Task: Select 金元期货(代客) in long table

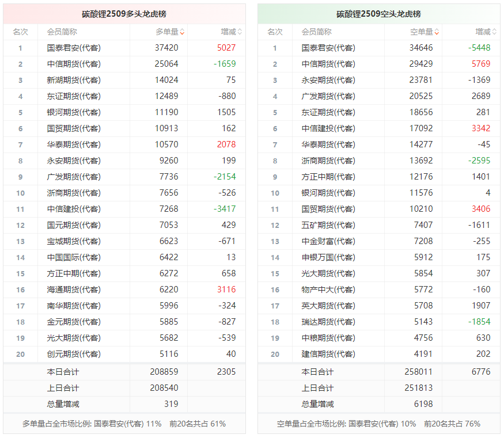Action: click(x=74, y=322)
